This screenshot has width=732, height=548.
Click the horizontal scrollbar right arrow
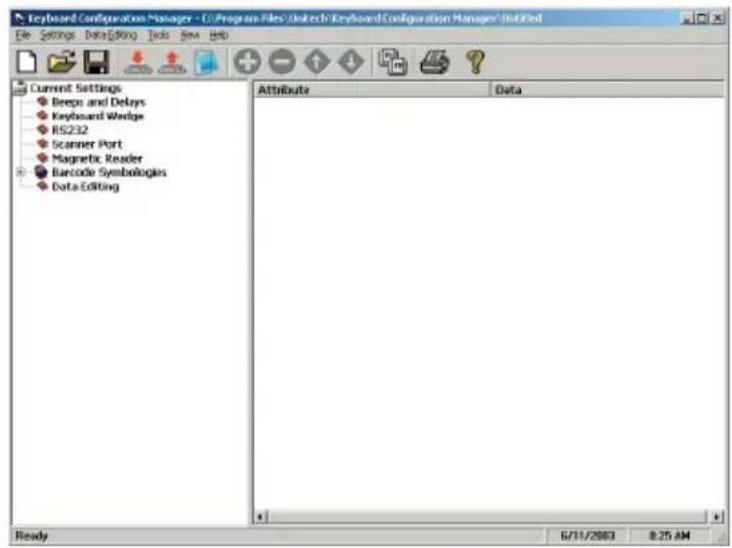717,516
